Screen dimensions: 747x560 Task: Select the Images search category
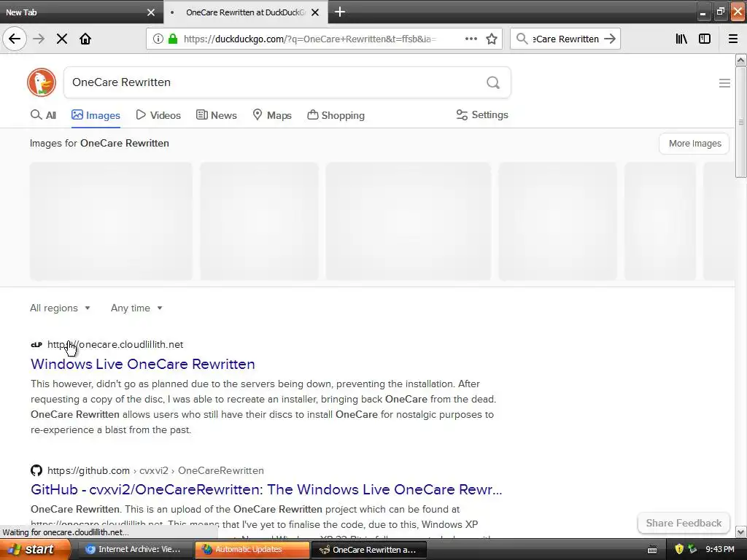click(x=96, y=115)
